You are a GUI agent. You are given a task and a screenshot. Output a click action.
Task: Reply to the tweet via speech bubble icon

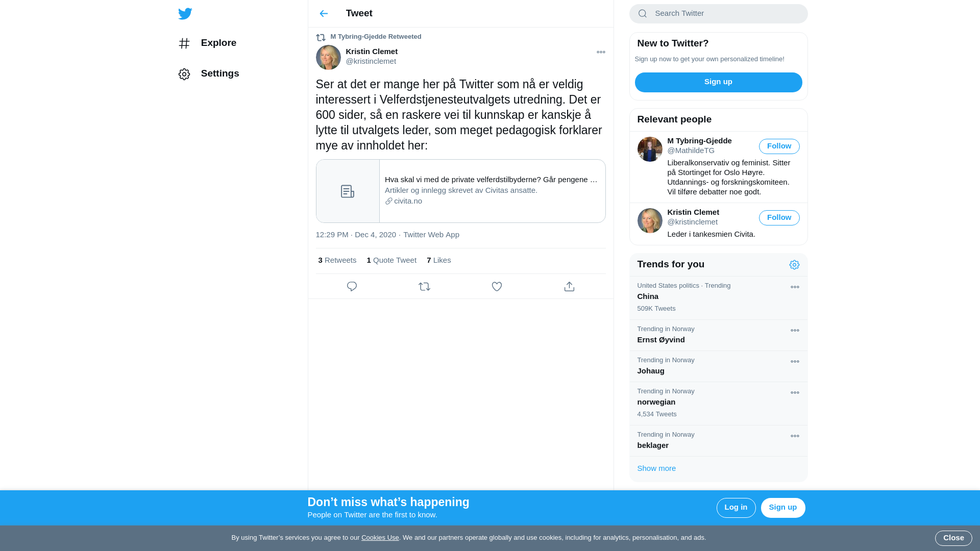352,287
